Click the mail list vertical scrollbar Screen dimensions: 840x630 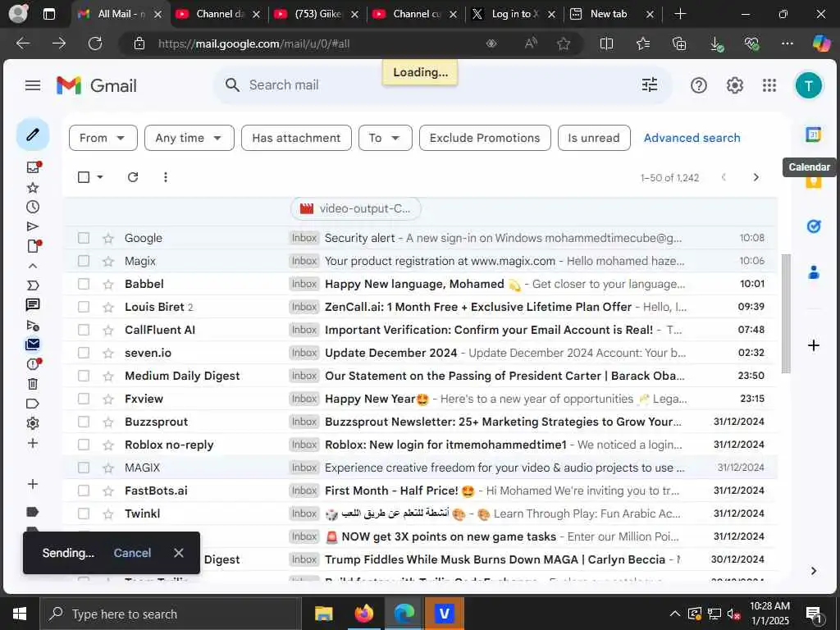click(x=785, y=313)
